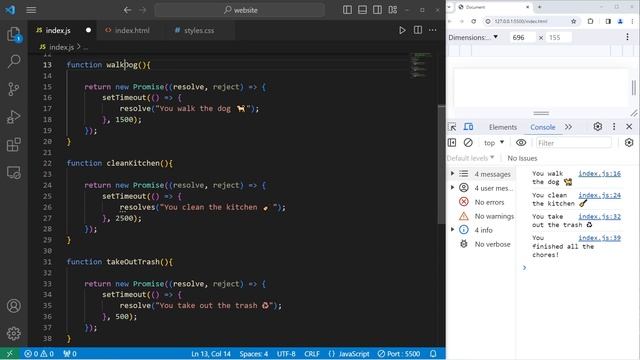640x360 pixels.
Task: Bookmark the page with the star icon
Action: point(573,21)
